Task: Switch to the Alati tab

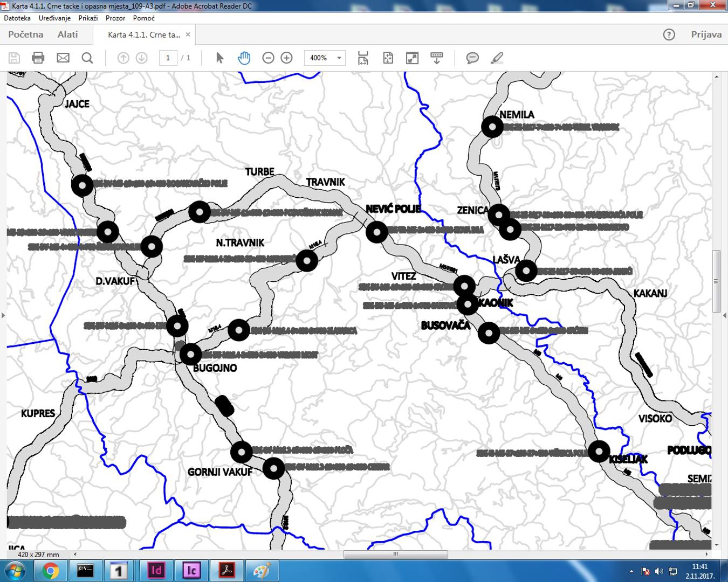Action: [67, 34]
